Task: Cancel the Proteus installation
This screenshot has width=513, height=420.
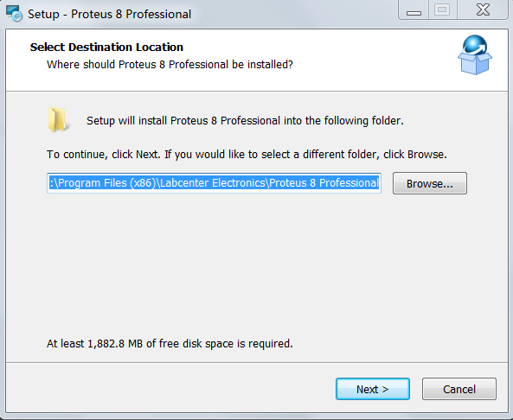Action: click(459, 389)
